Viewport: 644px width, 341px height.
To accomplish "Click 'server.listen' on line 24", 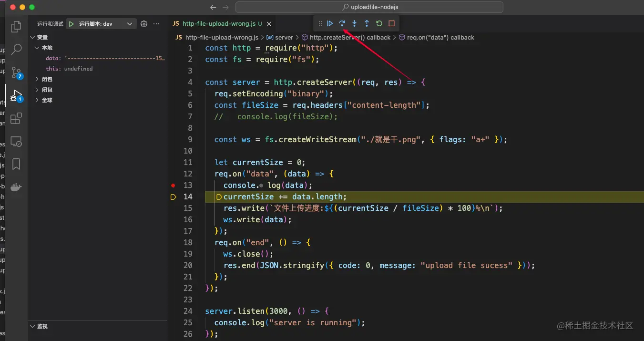I will tap(235, 311).
